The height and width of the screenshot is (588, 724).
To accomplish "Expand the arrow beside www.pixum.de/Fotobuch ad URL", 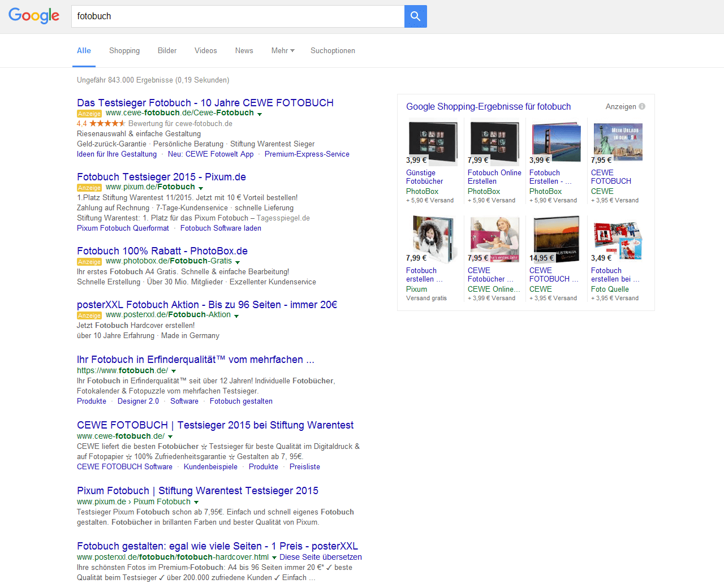I will pos(201,188).
